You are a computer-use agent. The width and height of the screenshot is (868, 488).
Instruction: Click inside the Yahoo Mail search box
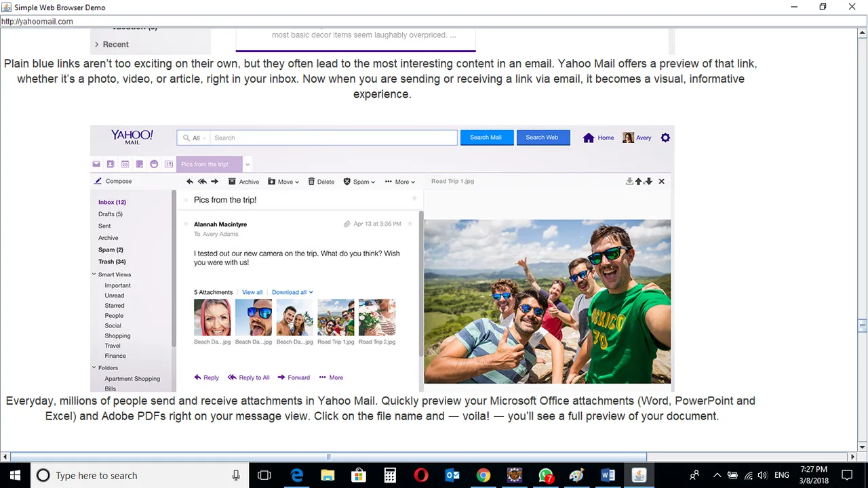coord(334,138)
